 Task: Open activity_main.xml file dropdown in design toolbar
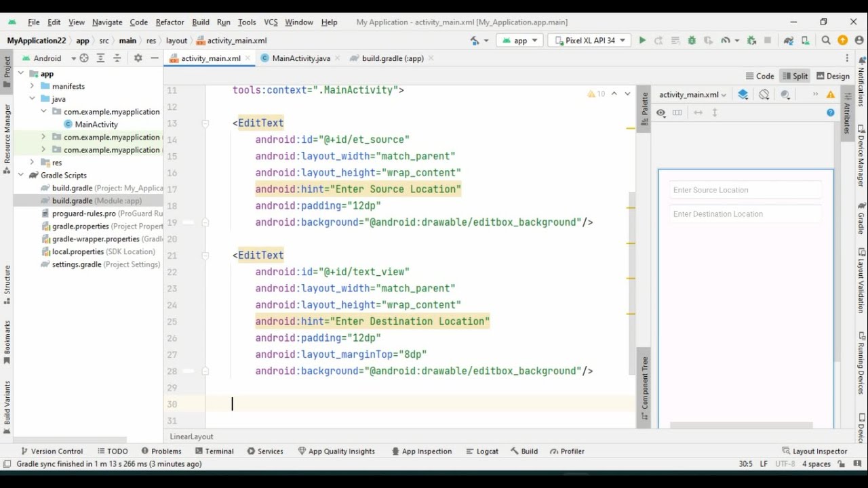pyautogui.click(x=692, y=95)
